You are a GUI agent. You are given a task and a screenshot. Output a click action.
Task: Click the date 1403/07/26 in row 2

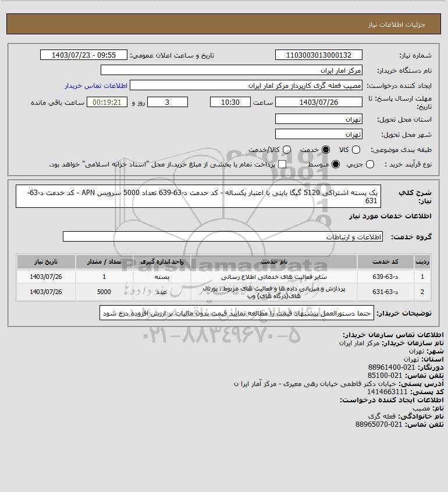pyautogui.click(x=46, y=292)
